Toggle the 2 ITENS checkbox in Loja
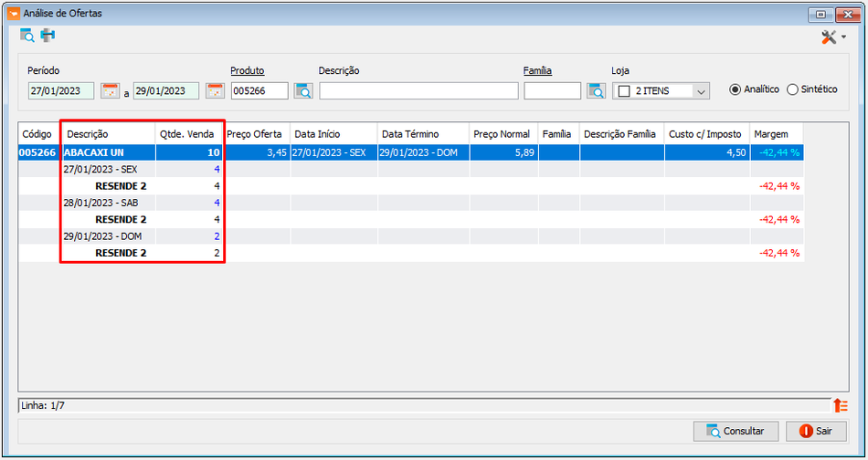 [x=624, y=91]
